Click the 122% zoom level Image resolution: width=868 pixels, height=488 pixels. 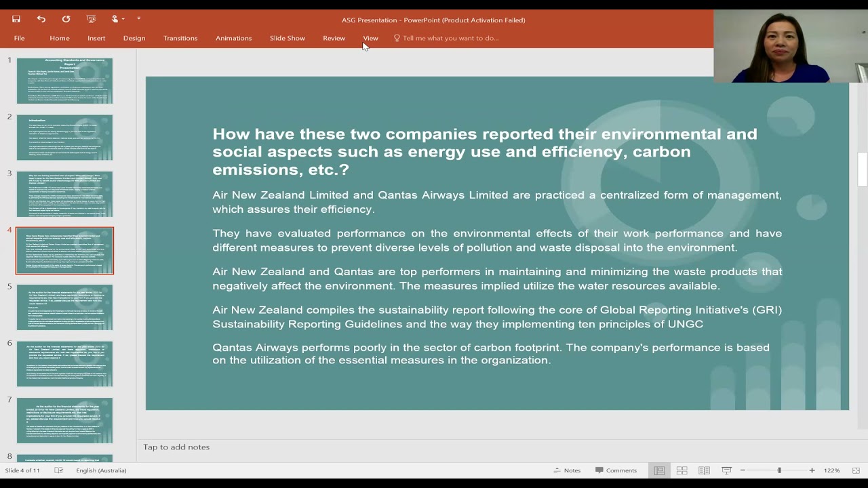(x=831, y=470)
